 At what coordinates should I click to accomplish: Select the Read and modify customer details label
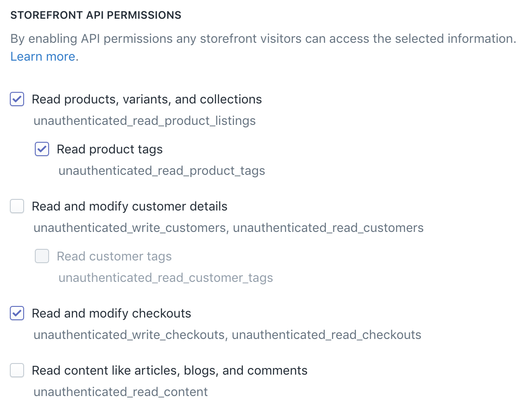pos(129,206)
